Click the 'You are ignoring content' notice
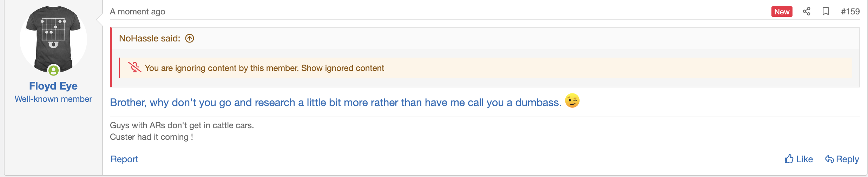This screenshot has height=177, width=868. [222, 68]
